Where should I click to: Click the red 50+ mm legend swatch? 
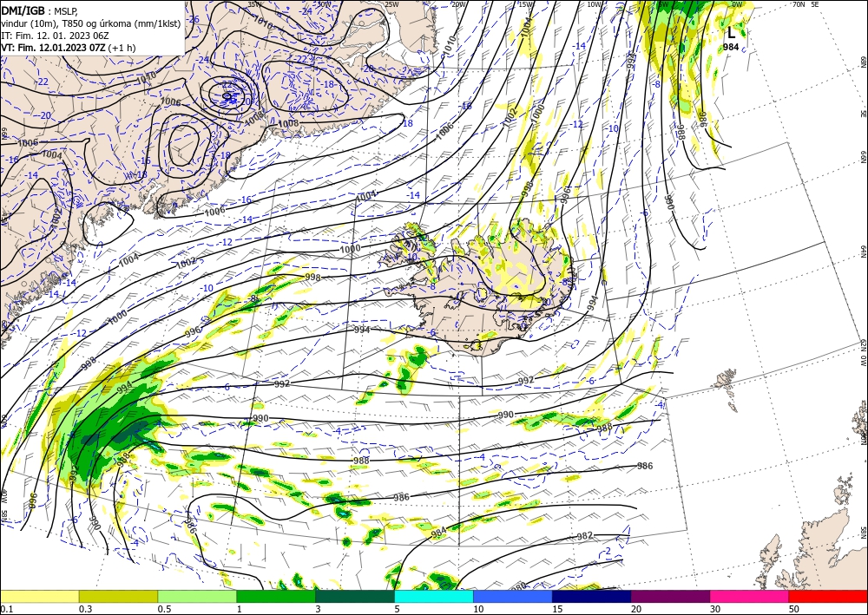pos(828,596)
